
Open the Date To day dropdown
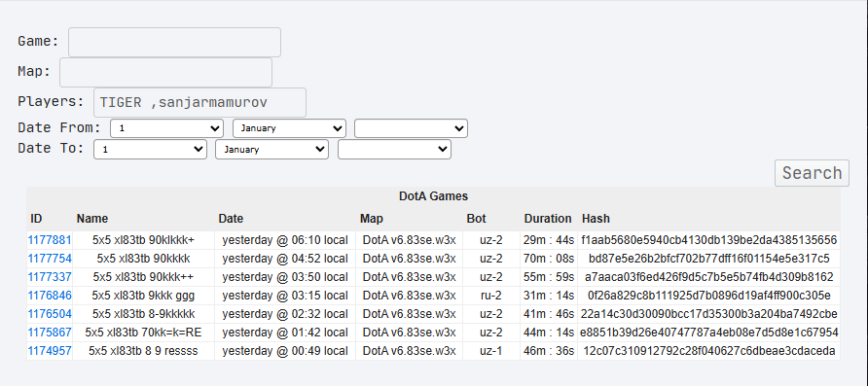coord(150,150)
